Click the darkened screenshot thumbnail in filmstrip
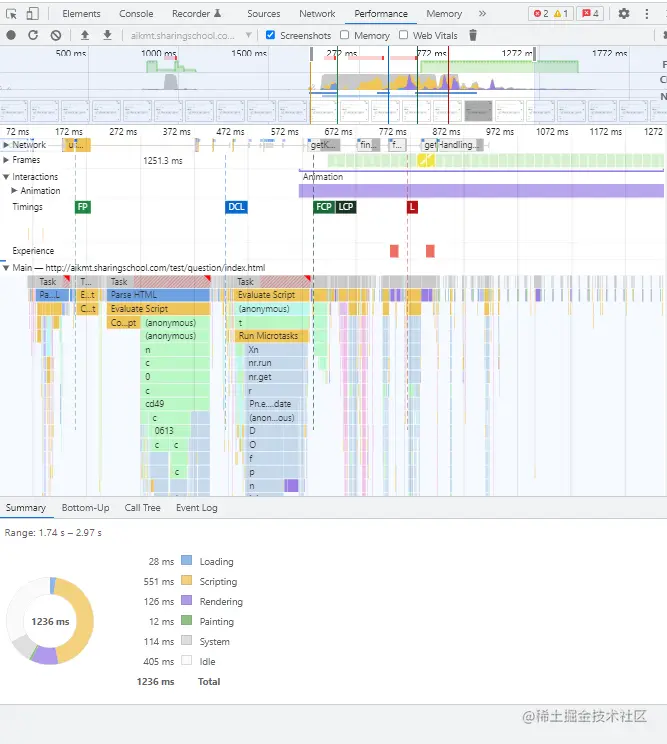 click(478, 112)
